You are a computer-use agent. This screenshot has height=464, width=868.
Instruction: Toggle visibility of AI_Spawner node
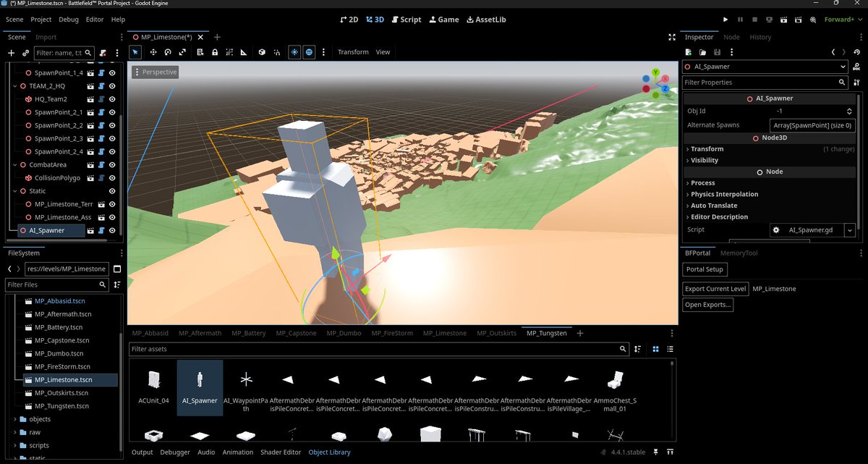pyautogui.click(x=112, y=230)
